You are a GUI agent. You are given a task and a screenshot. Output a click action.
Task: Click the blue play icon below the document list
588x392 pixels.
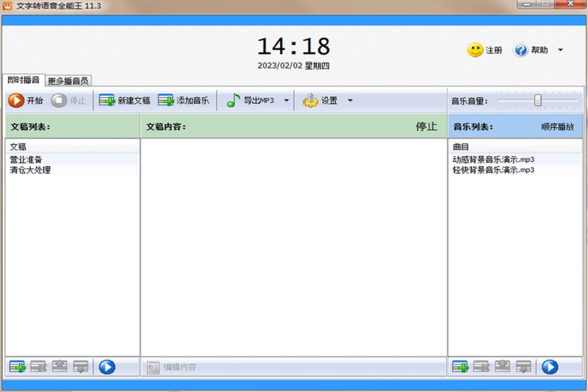[107, 367]
